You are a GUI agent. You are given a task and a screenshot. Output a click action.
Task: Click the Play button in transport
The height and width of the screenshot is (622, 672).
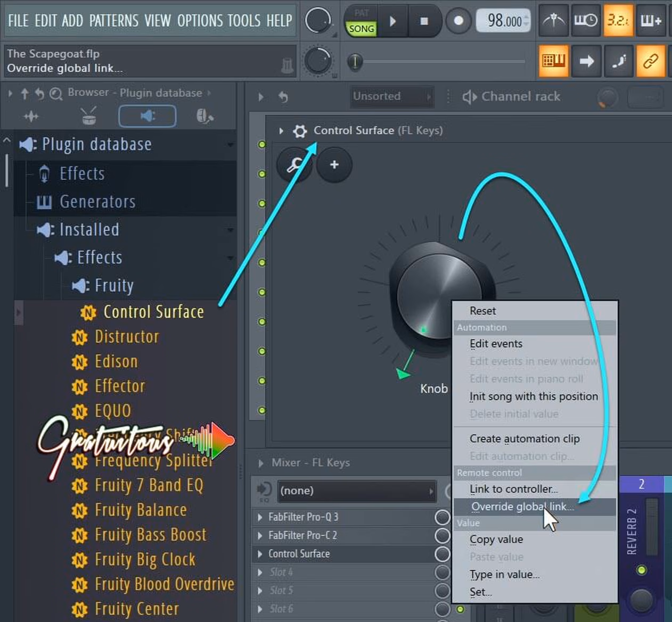pyautogui.click(x=393, y=21)
